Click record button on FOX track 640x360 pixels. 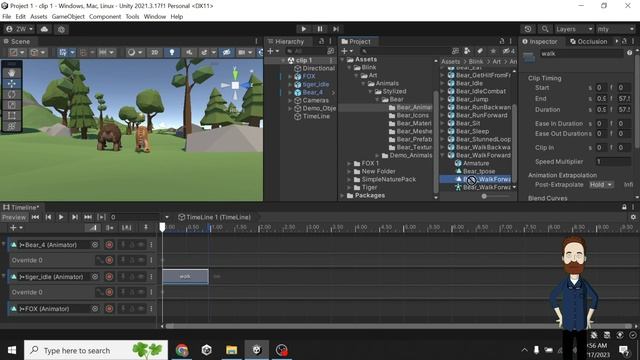109,309
